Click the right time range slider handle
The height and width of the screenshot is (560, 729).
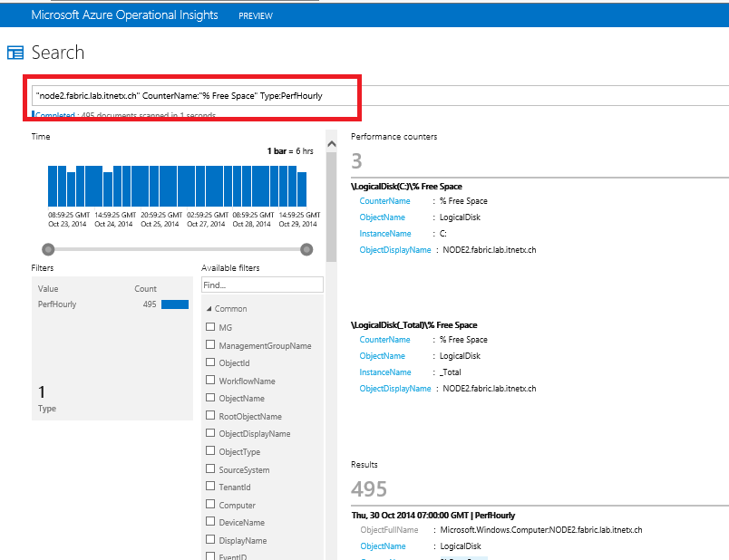click(306, 249)
